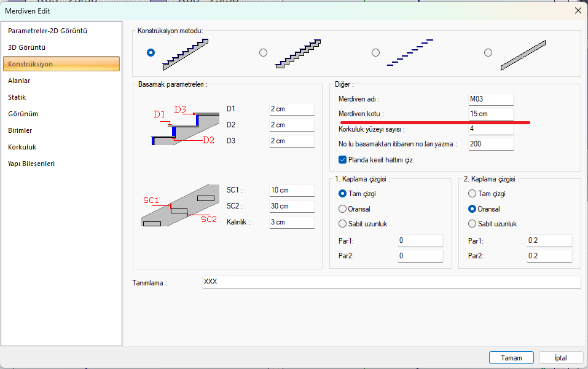
Task: Click the D2 value field
Action: tap(292, 125)
